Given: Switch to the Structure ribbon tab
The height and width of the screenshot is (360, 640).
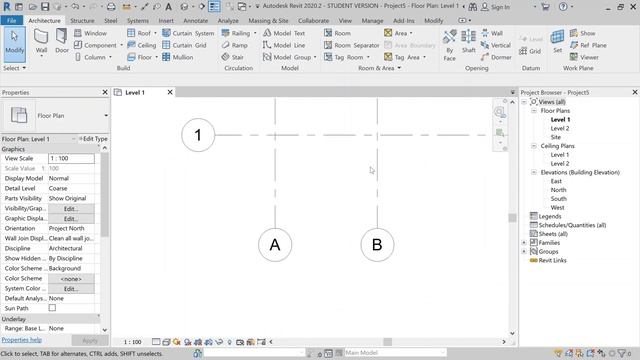Looking at the screenshot, I should (82, 20).
